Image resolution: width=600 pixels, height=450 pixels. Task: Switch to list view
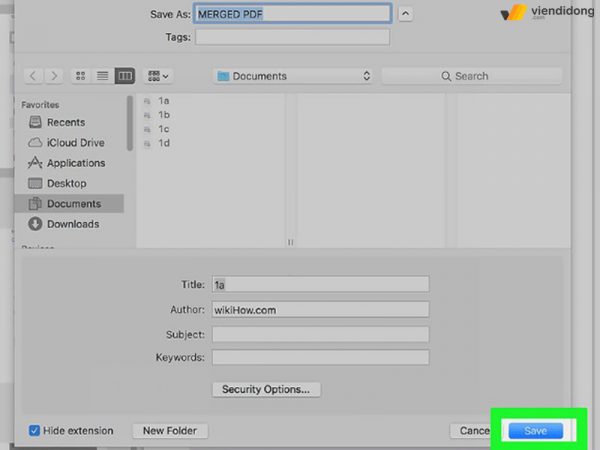point(102,76)
